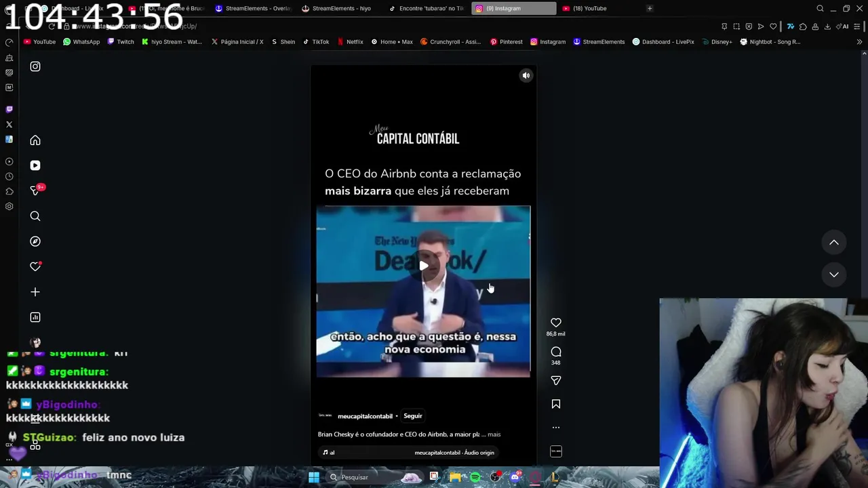Open the Nightbot - Song R... bookmark

(x=770, y=42)
